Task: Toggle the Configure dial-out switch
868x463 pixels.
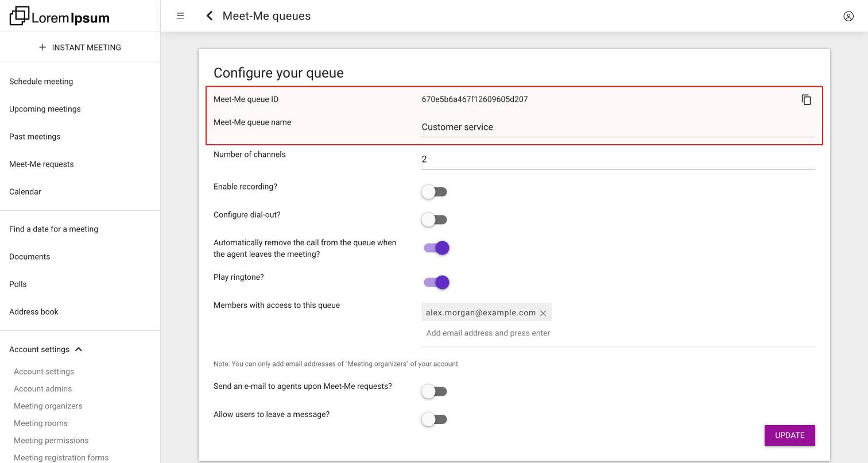Action: (434, 219)
